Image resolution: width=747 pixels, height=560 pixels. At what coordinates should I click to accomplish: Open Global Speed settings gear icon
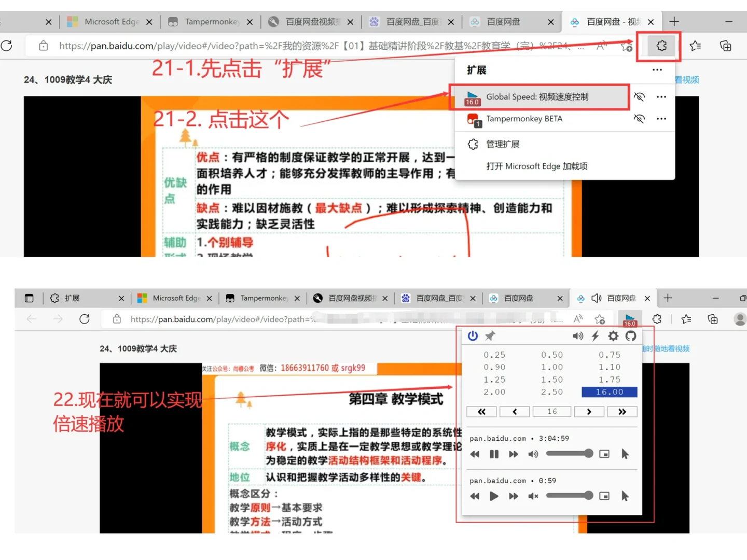point(613,336)
